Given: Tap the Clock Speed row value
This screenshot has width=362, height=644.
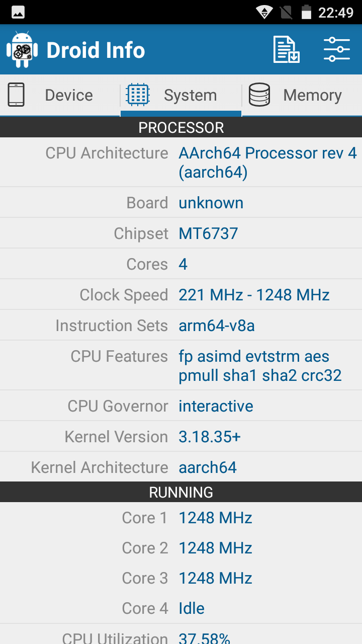Looking at the screenshot, I should coord(254,295).
